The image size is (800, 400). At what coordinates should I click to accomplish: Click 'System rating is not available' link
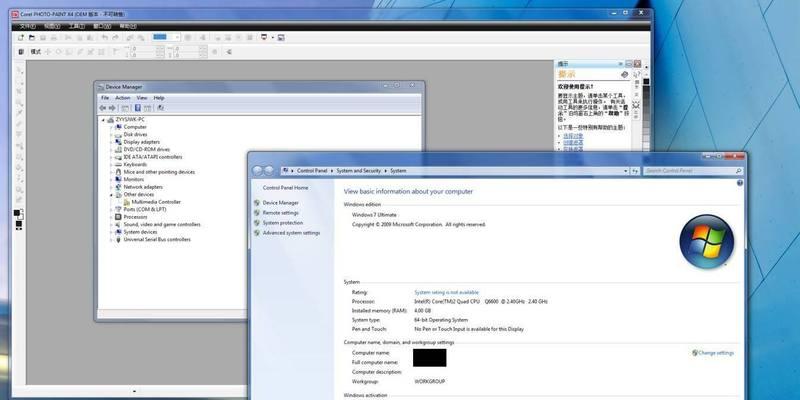446,292
